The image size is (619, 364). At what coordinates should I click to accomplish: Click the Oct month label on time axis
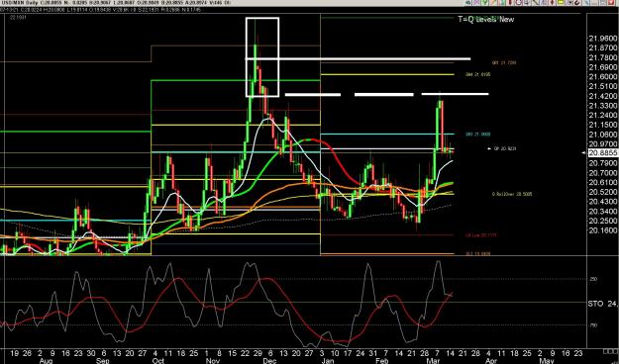tap(157, 360)
